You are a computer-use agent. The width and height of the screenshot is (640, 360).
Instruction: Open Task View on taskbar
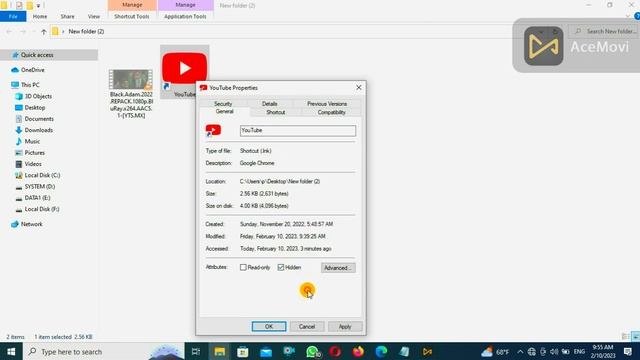[196, 351]
